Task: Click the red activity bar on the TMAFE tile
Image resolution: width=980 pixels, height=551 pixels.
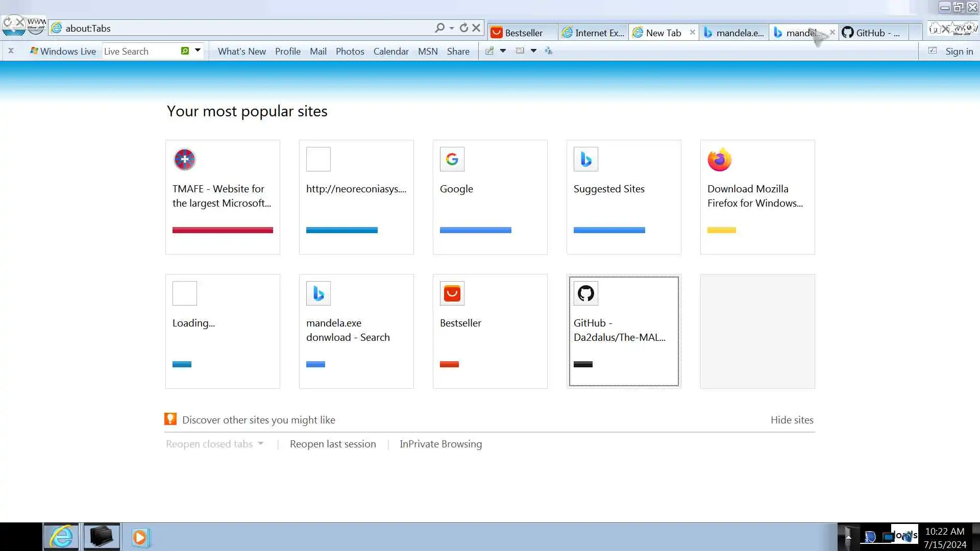Action: point(223,230)
